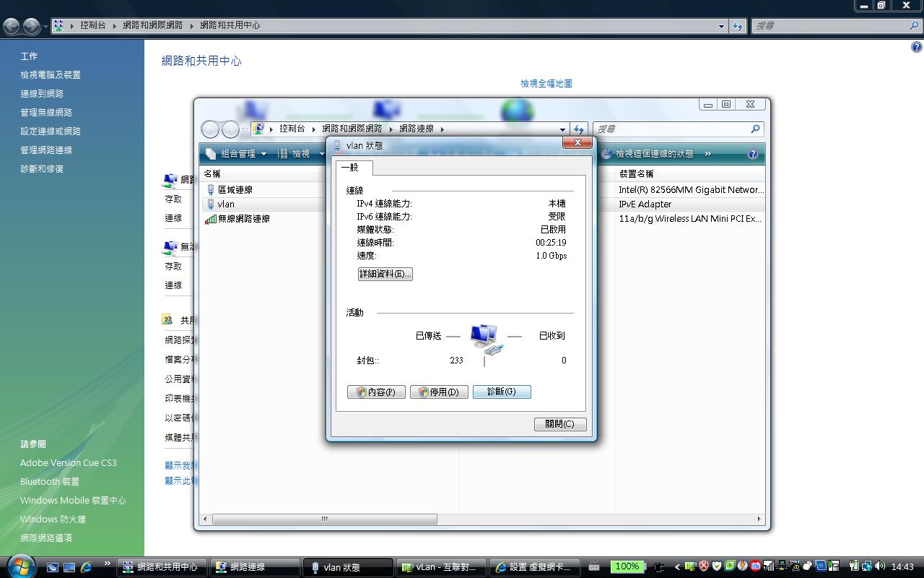Click the help icon in Network and Sharing Center
Viewport: 924px width, 578px height.
(x=917, y=48)
